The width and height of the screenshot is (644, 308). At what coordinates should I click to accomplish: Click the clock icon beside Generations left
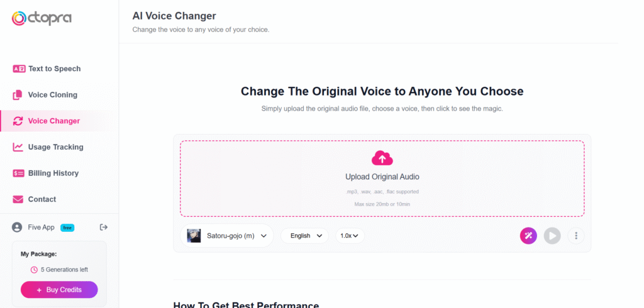point(34,270)
